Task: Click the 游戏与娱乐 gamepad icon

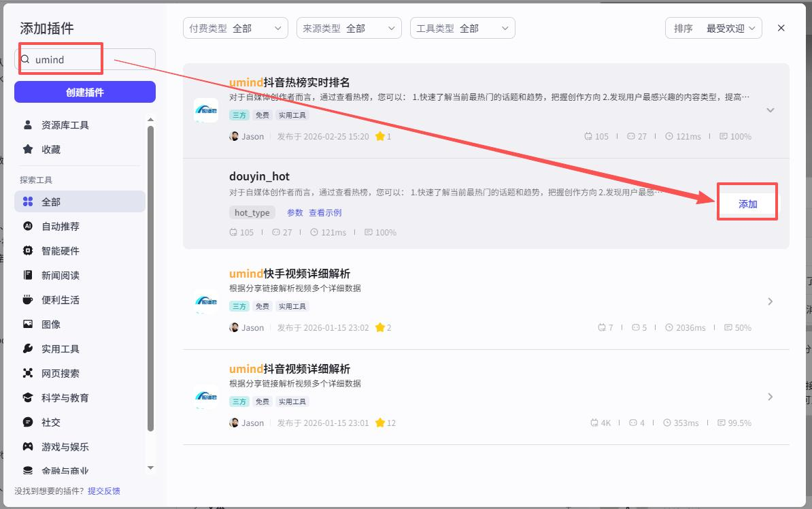Action: click(x=28, y=446)
